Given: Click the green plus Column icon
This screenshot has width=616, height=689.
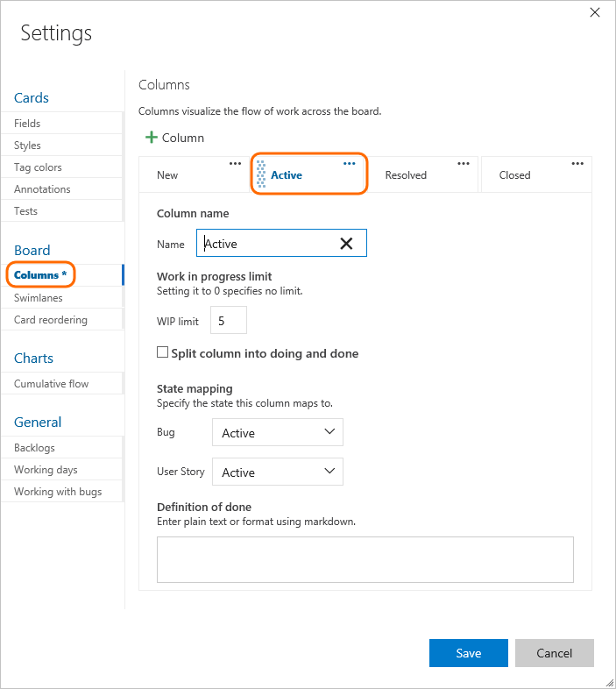Looking at the screenshot, I should click(x=152, y=138).
